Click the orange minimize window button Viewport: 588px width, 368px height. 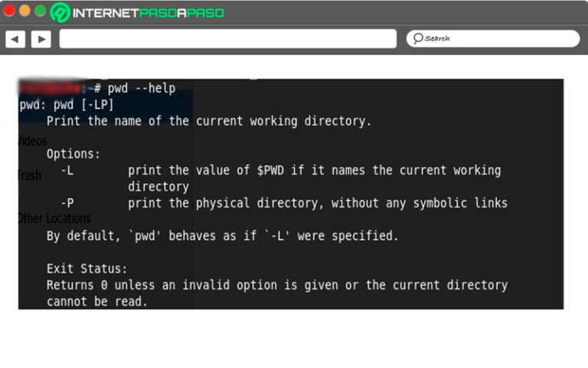24,11
